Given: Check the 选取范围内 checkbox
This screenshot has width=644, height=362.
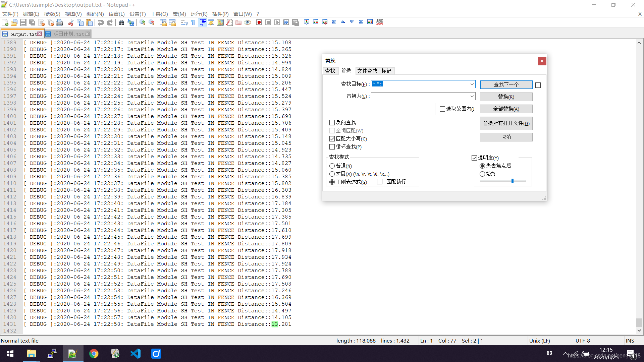Looking at the screenshot, I should tap(442, 109).
